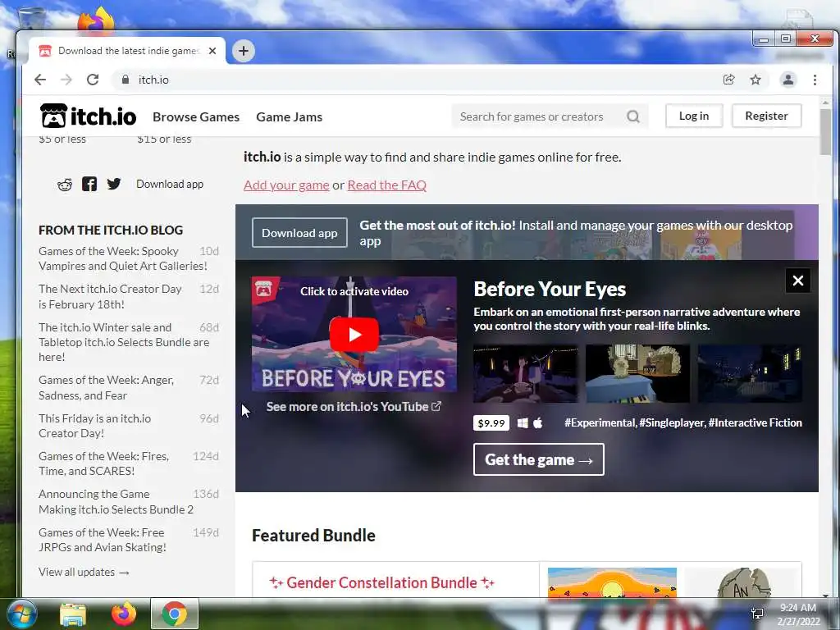Click the #Experimental tag

[x=600, y=422]
